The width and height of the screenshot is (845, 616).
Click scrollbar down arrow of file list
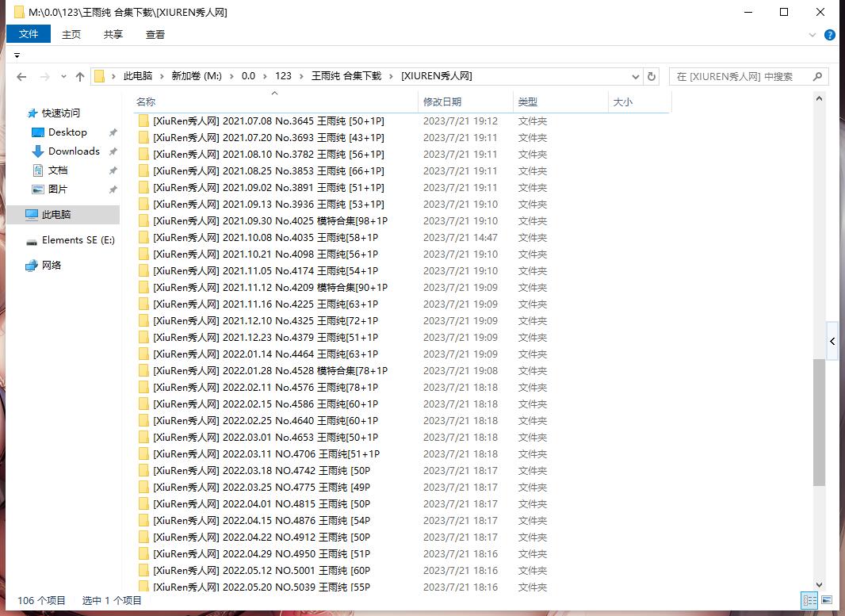[x=819, y=585]
